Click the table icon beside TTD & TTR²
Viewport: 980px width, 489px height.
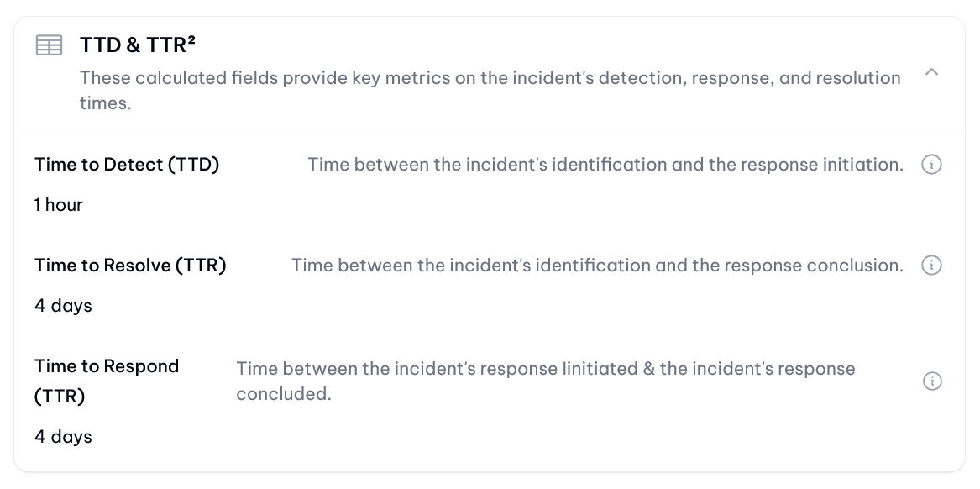coord(49,45)
